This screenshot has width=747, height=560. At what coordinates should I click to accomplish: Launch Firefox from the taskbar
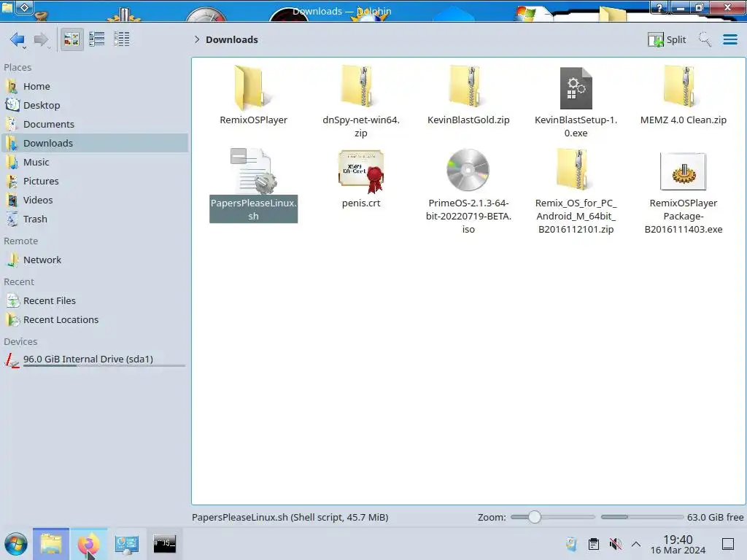(88, 544)
